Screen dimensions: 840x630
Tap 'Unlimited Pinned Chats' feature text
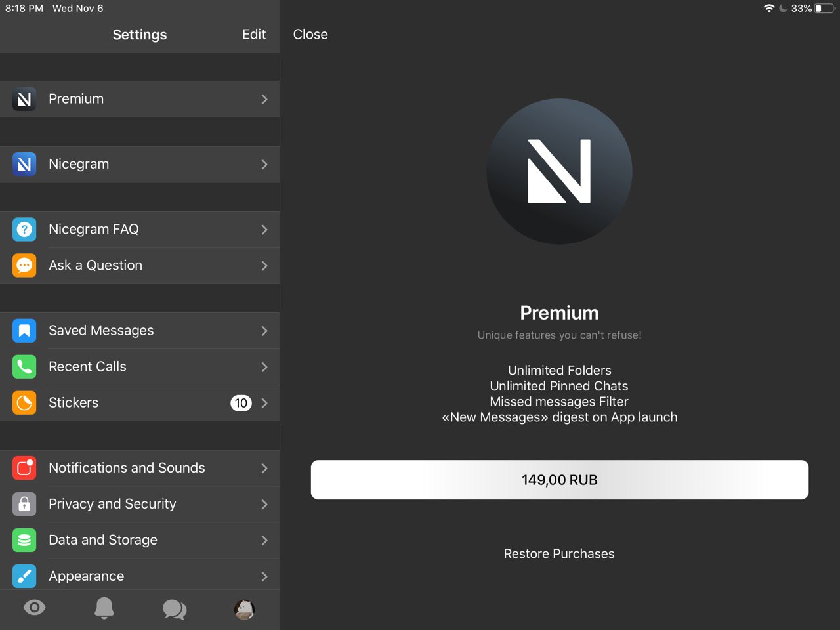point(559,386)
